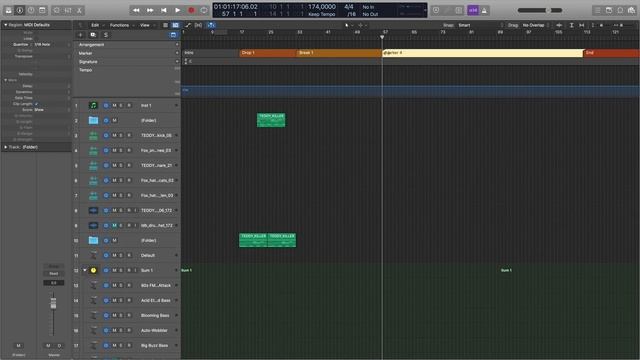Click the Sum 1 track yellow icon
Image resolution: width=640 pixels, height=360 pixels.
(93, 270)
